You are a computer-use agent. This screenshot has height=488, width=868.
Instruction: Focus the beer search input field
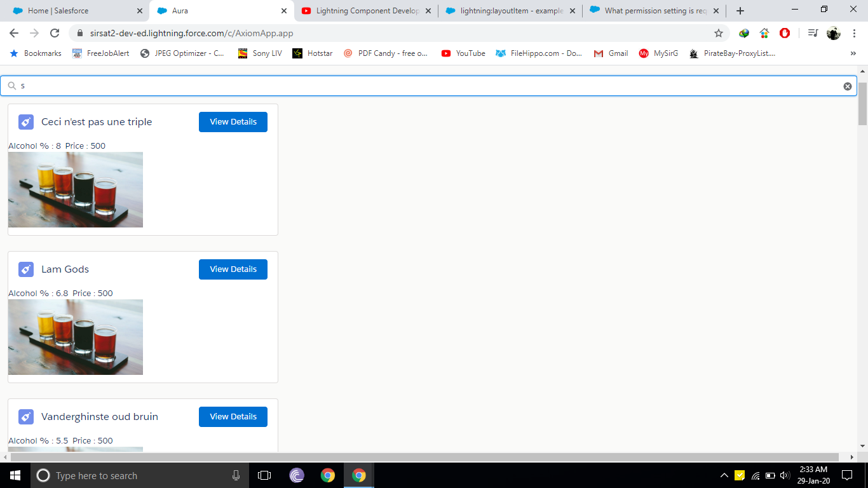coord(428,86)
